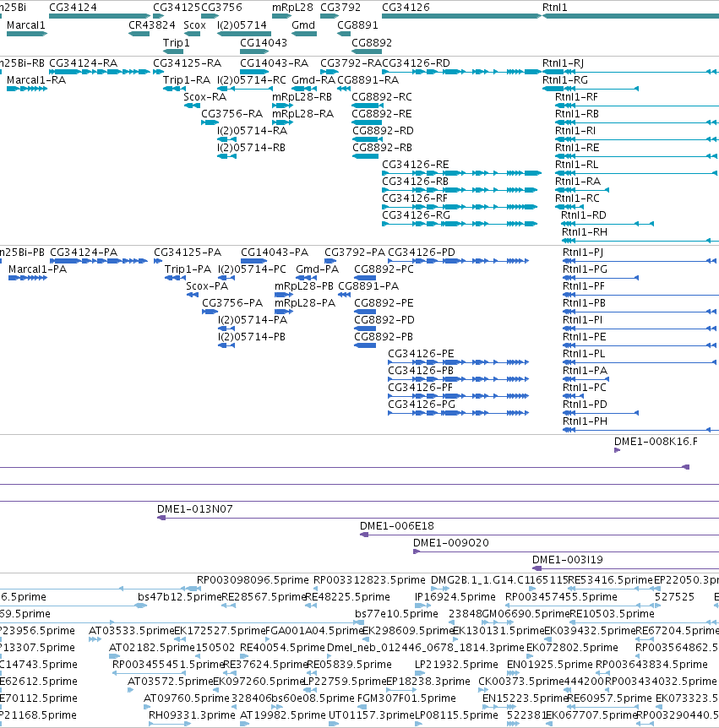The height and width of the screenshot is (728, 719).
Task: Click the mRpL28-PA protein label
Action: click(305, 303)
